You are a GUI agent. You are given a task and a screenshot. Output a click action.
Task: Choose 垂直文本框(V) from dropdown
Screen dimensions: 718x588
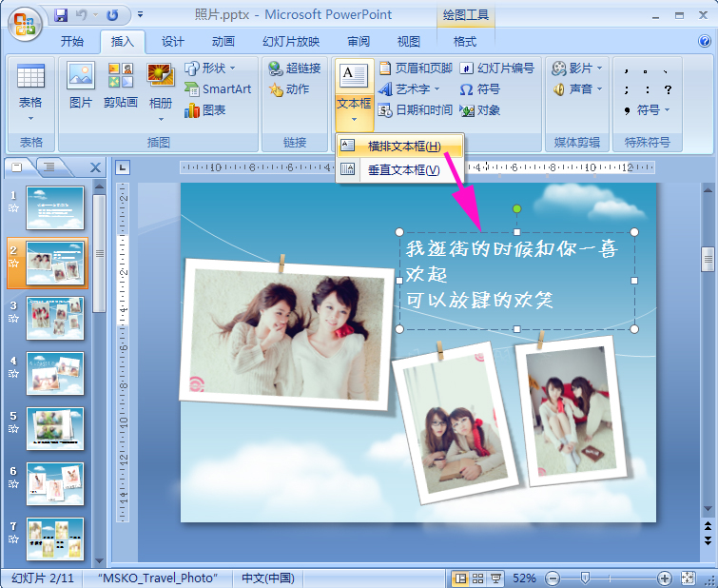[400, 170]
